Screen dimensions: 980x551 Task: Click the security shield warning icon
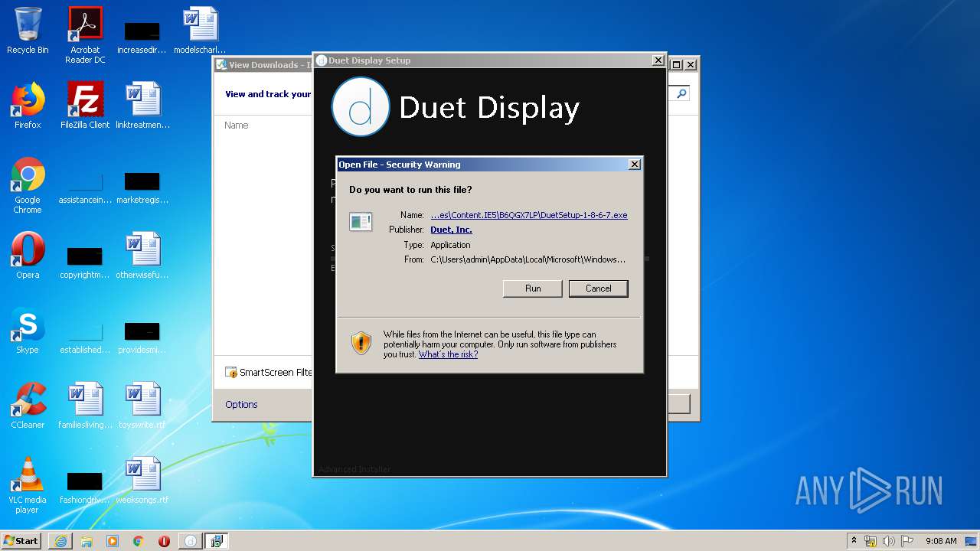(x=361, y=343)
